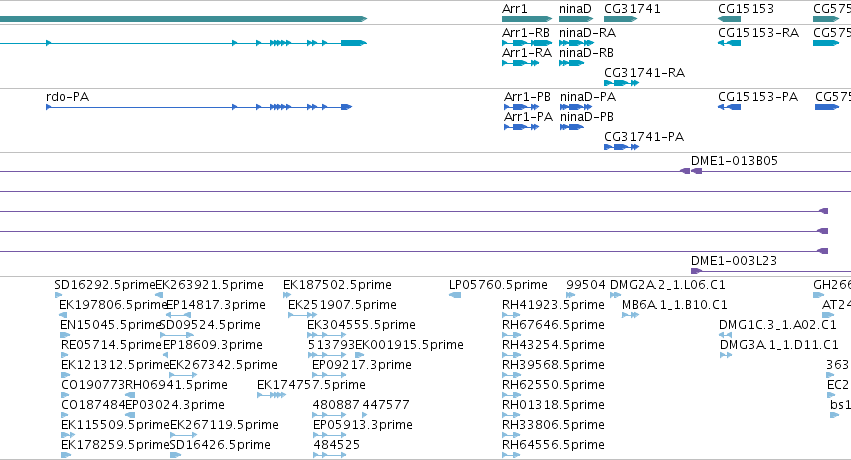The width and height of the screenshot is (851, 460).
Task: Click the Arr1 gene arrow glyph
Action: [x=527, y=19]
